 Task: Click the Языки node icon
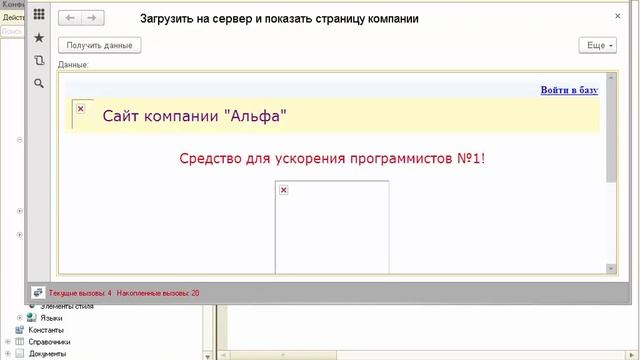31,318
